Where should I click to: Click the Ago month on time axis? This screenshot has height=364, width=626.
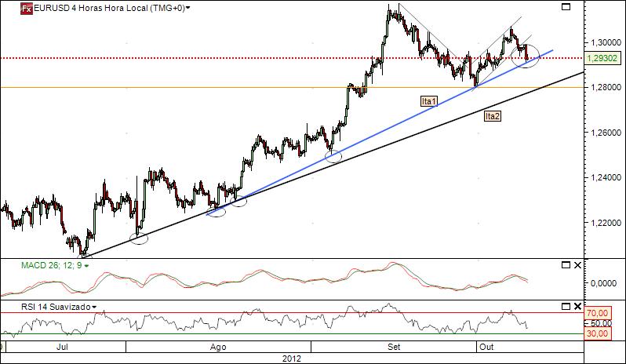coord(218,347)
